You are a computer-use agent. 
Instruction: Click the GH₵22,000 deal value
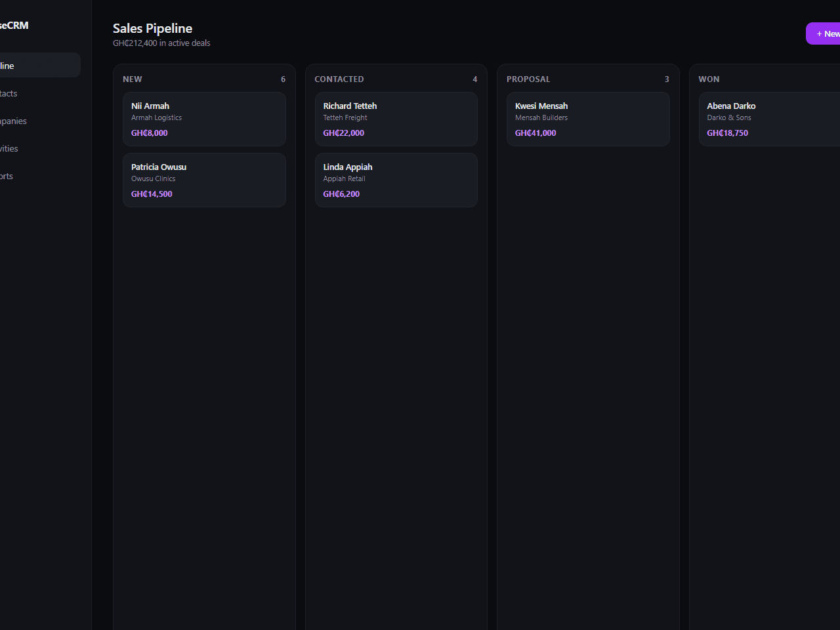pyautogui.click(x=344, y=133)
